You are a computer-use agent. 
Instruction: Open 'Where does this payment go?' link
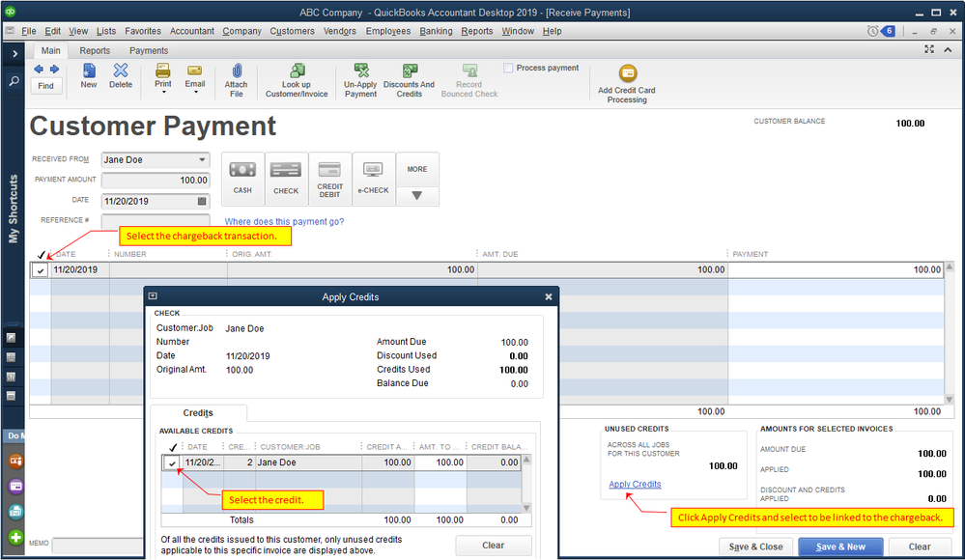pyautogui.click(x=284, y=221)
